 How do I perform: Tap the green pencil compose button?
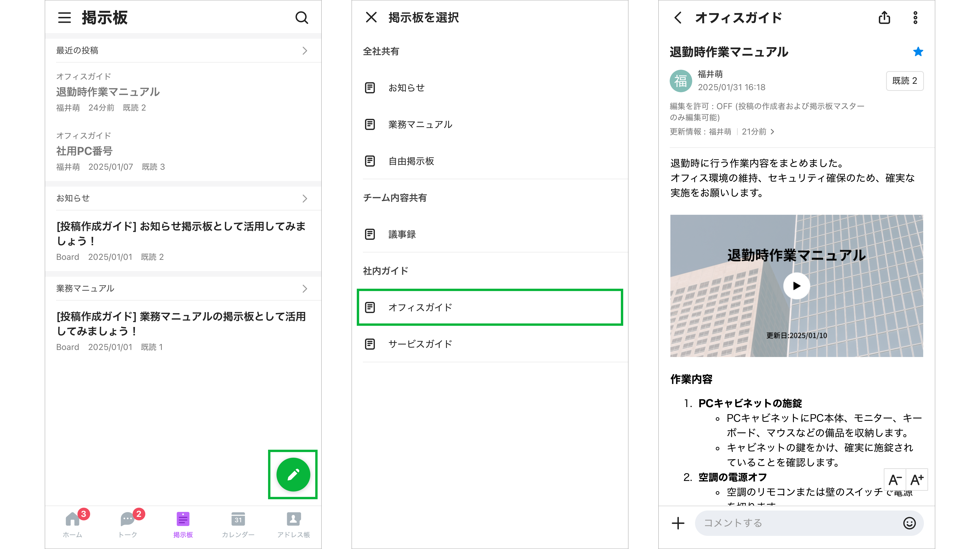[x=293, y=474]
